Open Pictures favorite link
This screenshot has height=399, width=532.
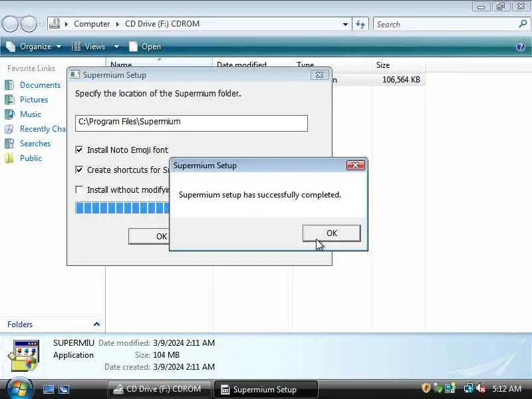pyautogui.click(x=34, y=99)
